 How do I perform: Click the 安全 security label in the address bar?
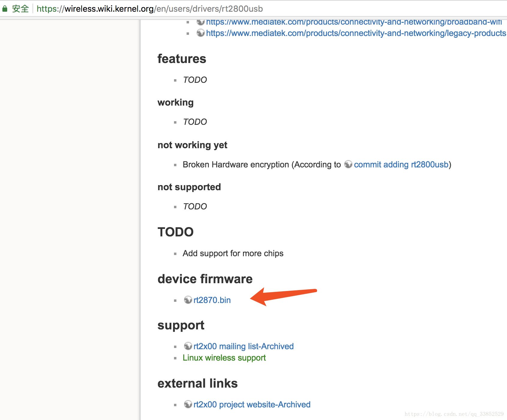pyautogui.click(x=20, y=9)
